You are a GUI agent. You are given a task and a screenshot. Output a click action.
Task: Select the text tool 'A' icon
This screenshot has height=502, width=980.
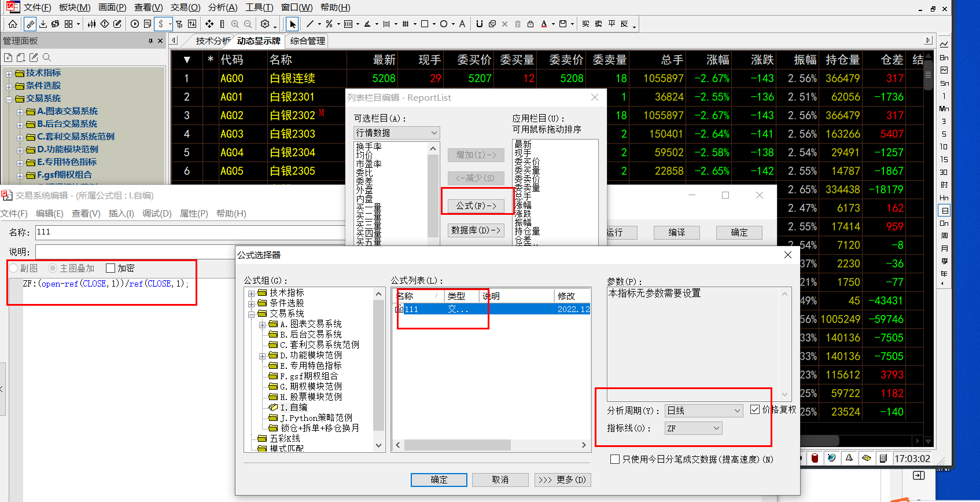click(x=462, y=24)
